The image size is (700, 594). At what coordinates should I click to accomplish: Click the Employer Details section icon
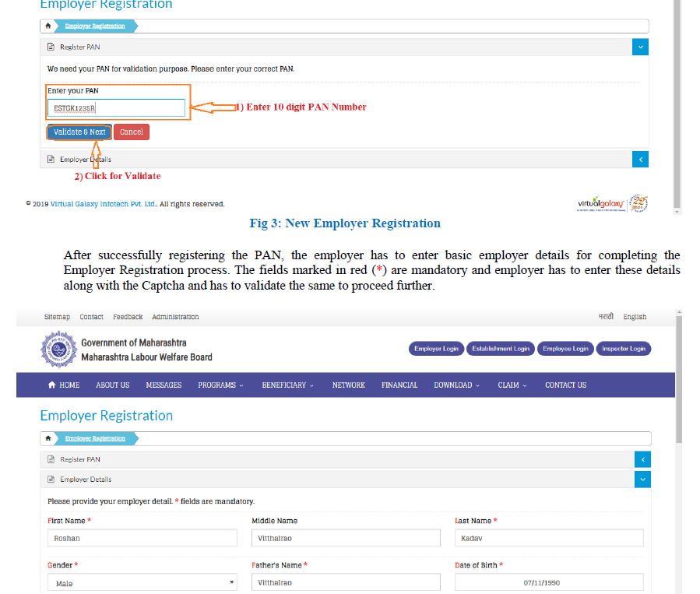50,159
